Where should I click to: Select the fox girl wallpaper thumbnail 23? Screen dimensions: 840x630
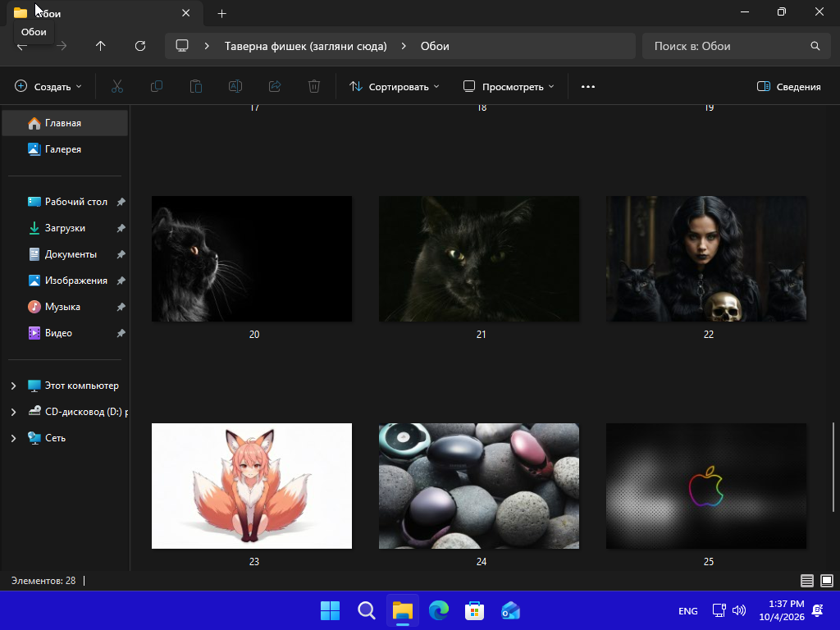(x=252, y=486)
